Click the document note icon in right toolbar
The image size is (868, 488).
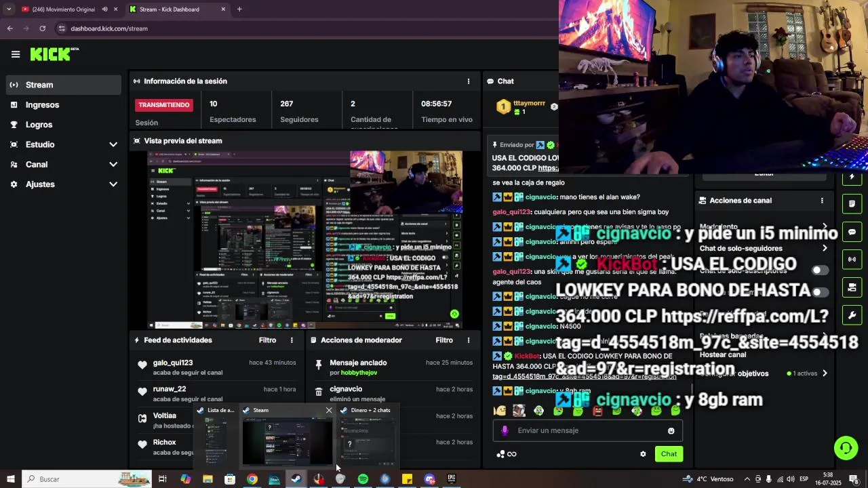[852, 203]
